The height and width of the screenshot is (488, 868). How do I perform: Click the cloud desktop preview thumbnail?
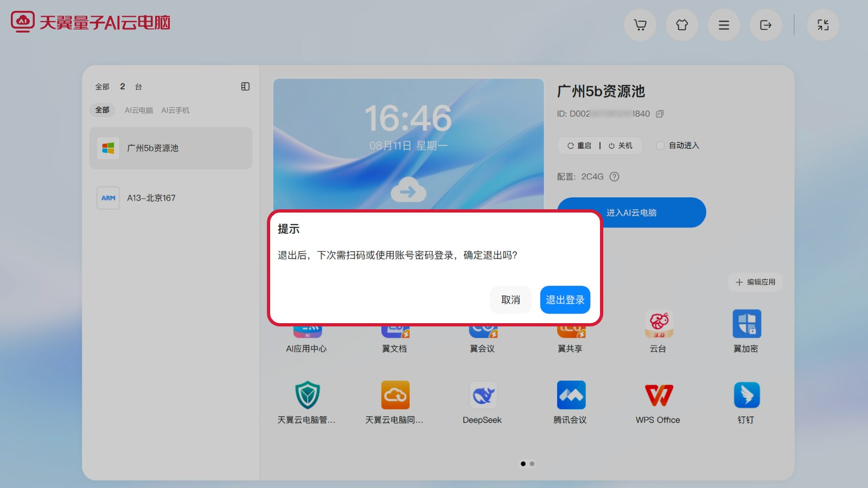pyautogui.click(x=409, y=144)
